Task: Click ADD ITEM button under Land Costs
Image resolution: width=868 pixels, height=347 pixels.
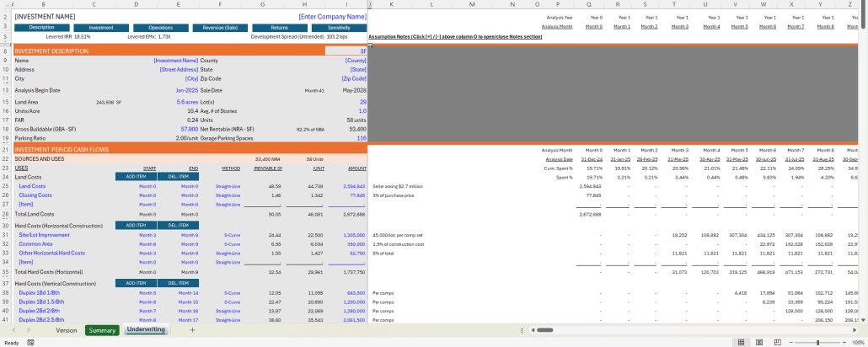Action: (136, 177)
